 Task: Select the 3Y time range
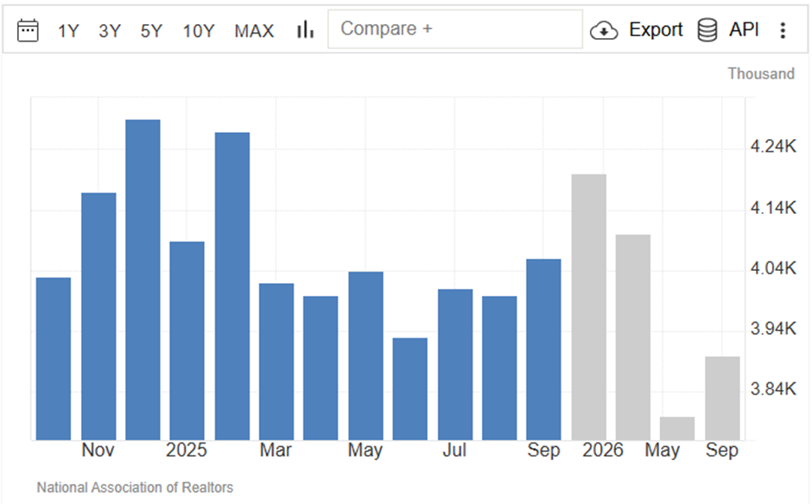click(110, 31)
